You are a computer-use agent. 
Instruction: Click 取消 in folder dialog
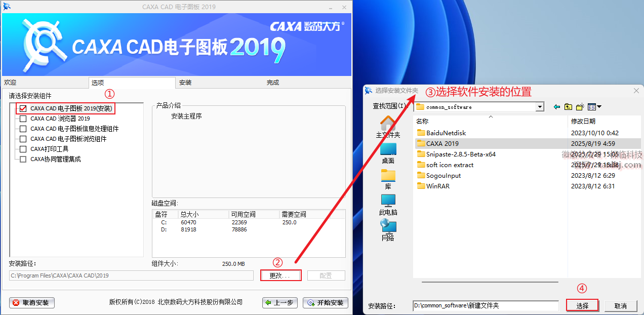pos(621,306)
